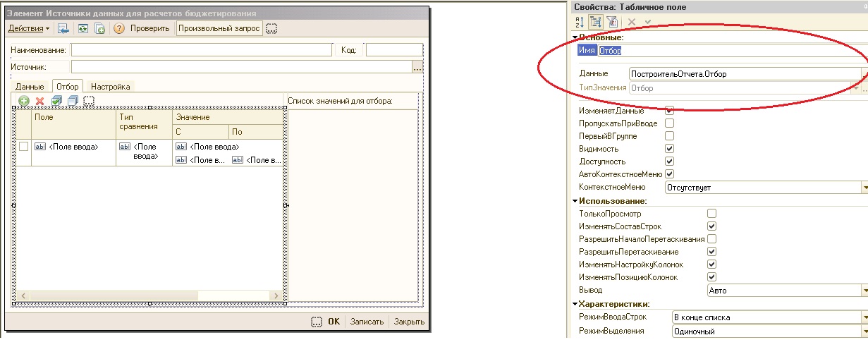Click the Произвольный запрос button
This screenshot has width=868, height=359.
tap(219, 28)
